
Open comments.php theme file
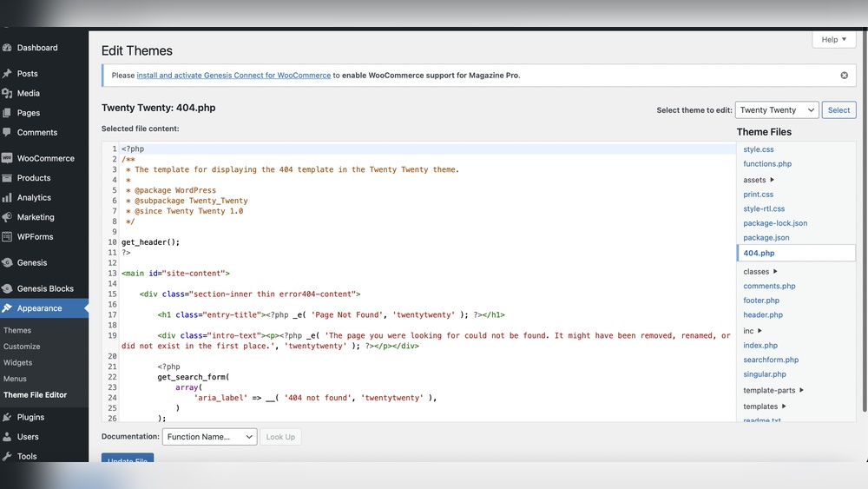(x=769, y=286)
